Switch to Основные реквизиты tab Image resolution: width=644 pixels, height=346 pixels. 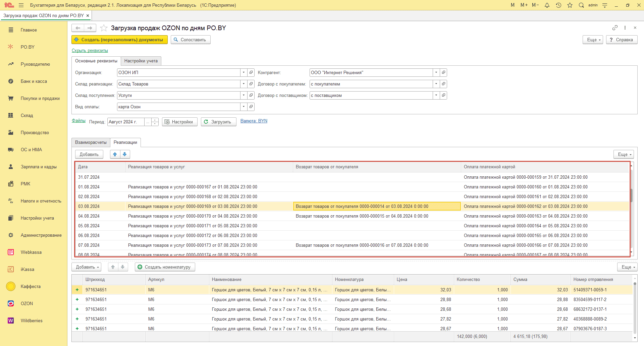[x=96, y=61]
